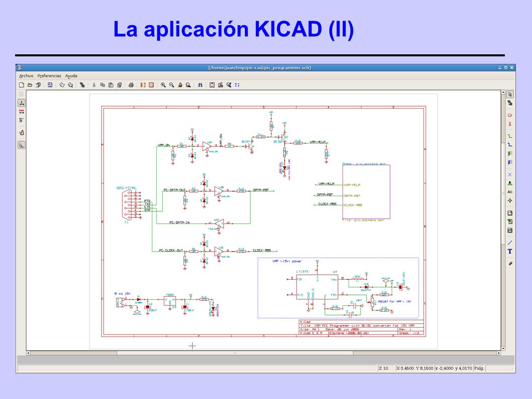Select import hierarchical label tool
Image resolution: width=532 pixels, height=399 pixels.
pyautogui.click(x=509, y=221)
